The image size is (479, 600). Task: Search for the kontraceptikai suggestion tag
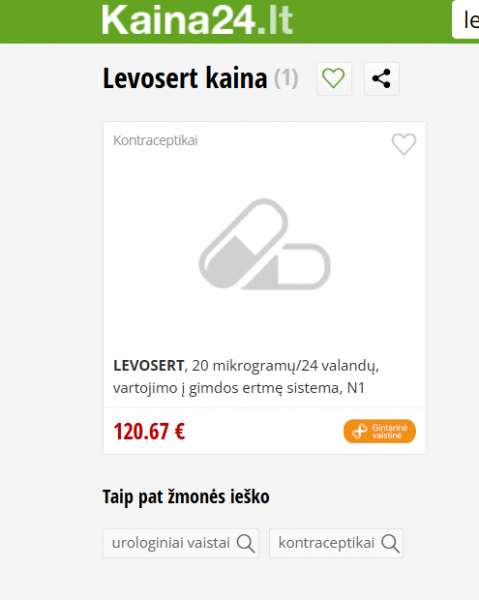click(336, 543)
